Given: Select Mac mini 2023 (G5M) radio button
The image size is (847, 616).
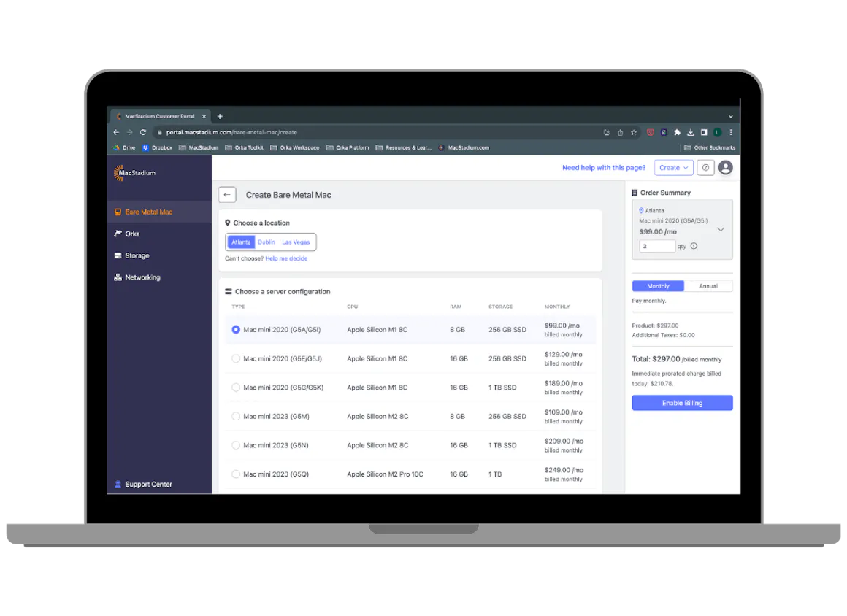Looking at the screenshot, I should (236, 417).
